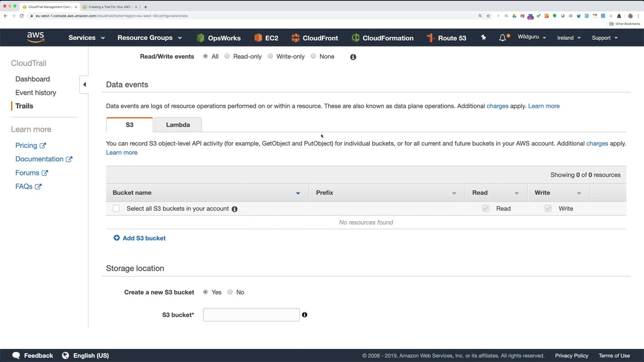The height and width of the screenshot is (362, 644).
Task: Switch to the Creating a Trail browser tab
Action: pyautogui.click(x=110, y=7)
